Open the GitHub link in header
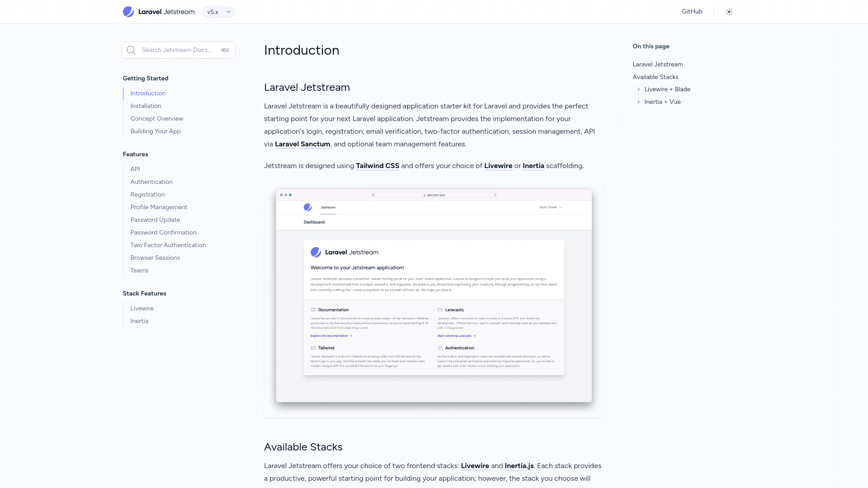 click(x=692, y=12)
